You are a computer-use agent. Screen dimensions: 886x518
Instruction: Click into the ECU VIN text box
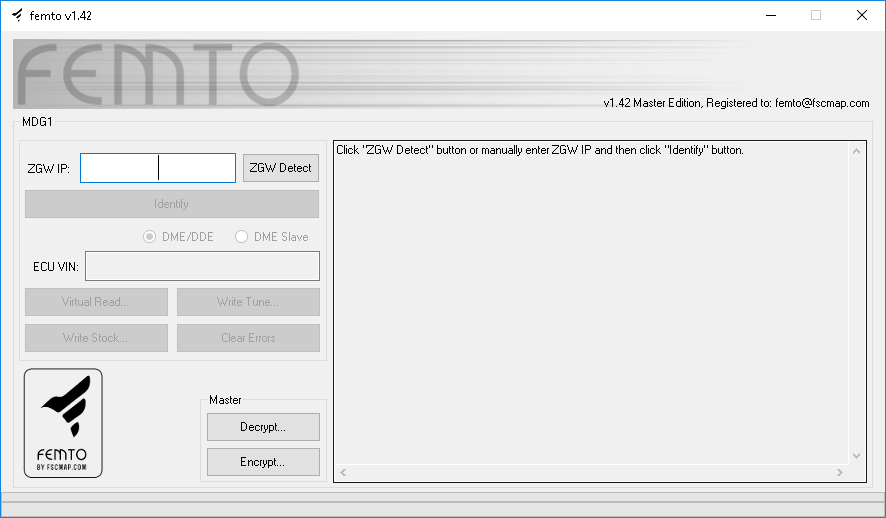202,266
